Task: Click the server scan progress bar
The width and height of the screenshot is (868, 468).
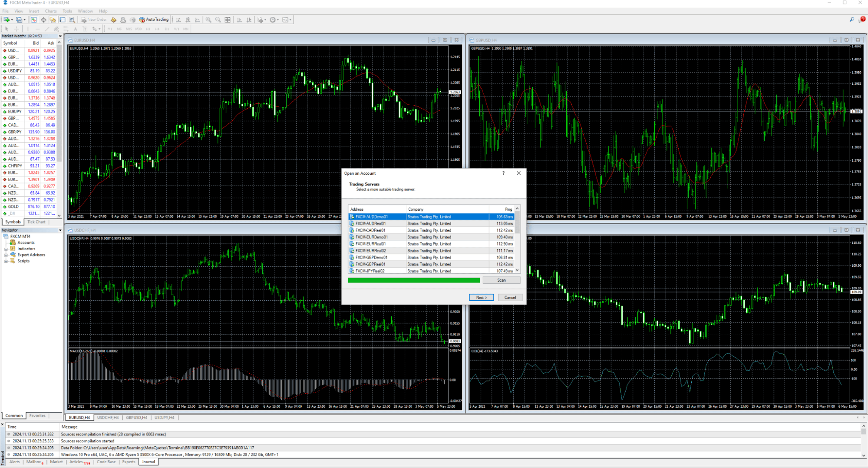Action: click(x=415, y=280)
